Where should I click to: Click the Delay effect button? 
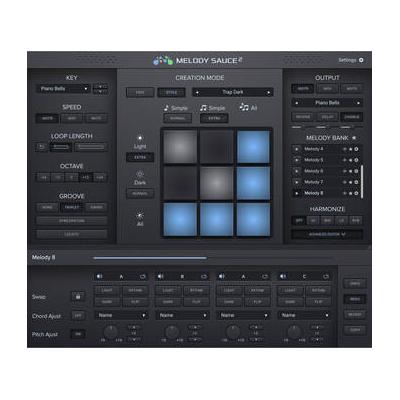tap(327, 117)
